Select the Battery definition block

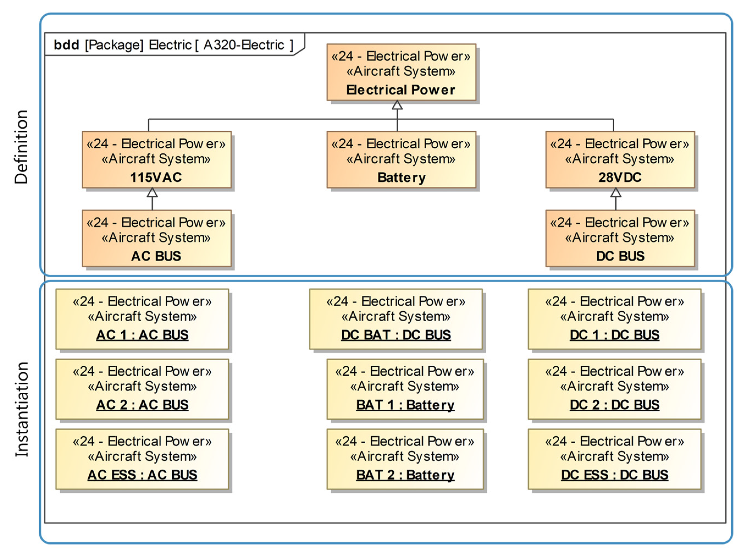point(401,160)
